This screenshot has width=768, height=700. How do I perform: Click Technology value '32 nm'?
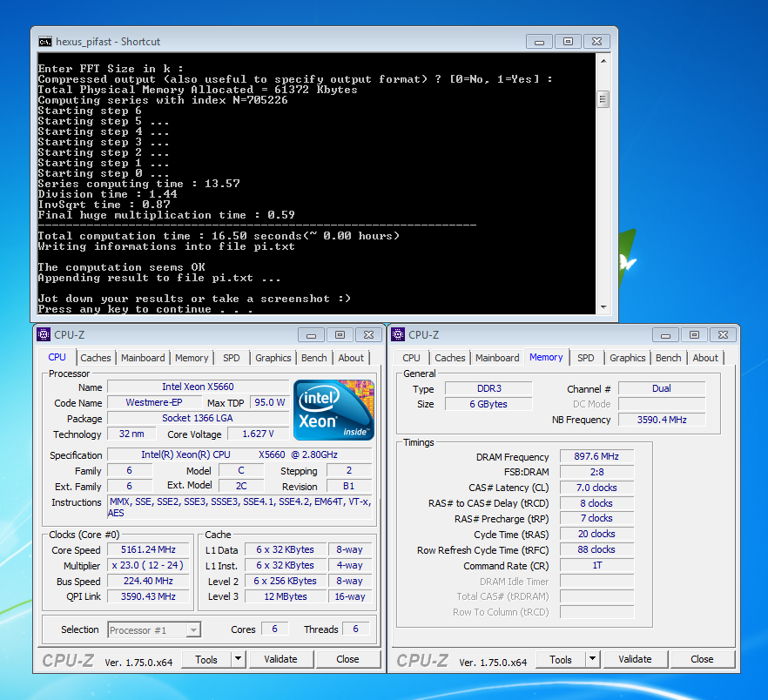(131, 434)
